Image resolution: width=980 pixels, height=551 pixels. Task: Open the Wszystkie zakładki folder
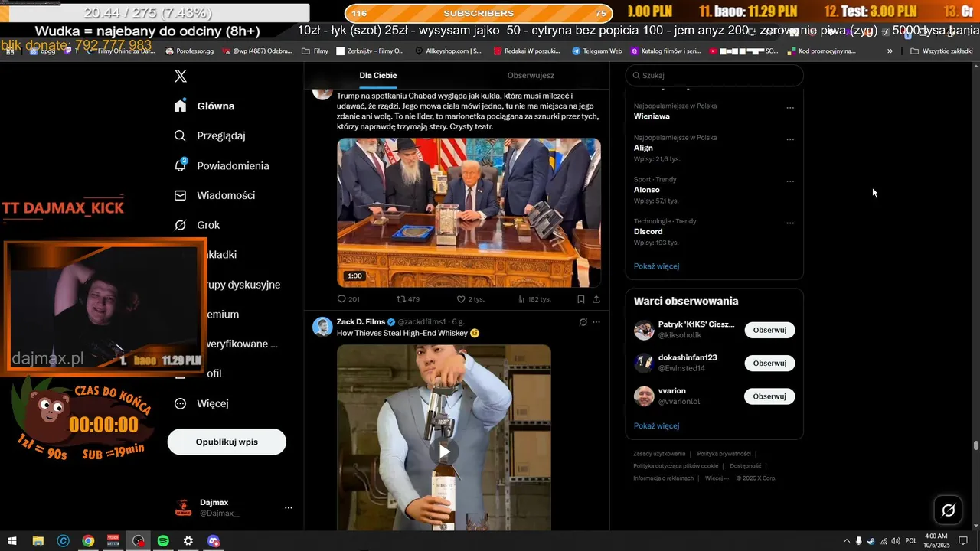tap(941, 51)
